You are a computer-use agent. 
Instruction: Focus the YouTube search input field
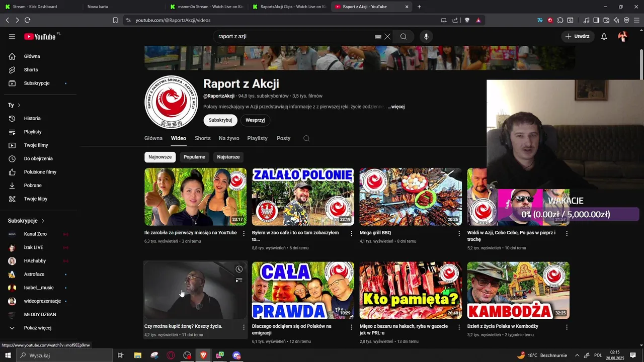pos(294,37)
